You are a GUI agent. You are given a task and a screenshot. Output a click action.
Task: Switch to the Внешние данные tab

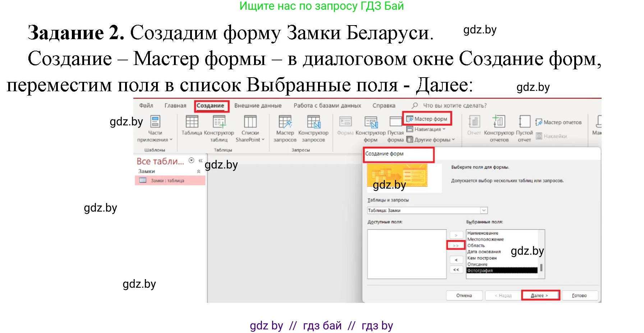click(x=258, y=105)
